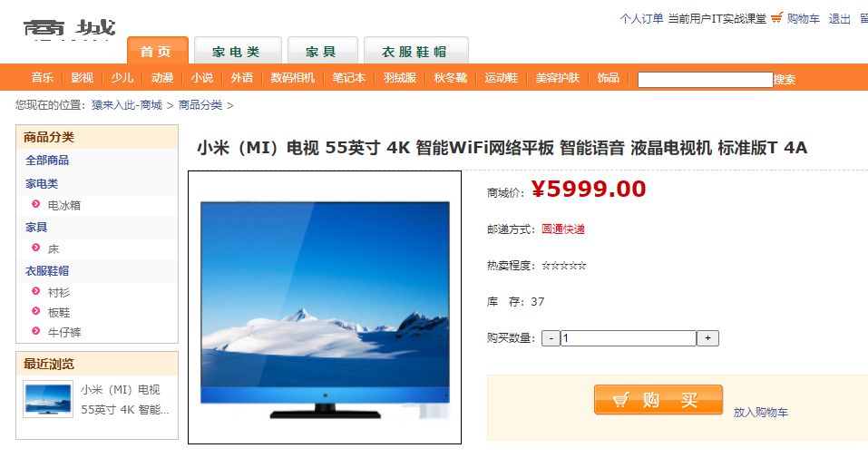Focus the search text box
Screen dimensions: 868x458
706,80
